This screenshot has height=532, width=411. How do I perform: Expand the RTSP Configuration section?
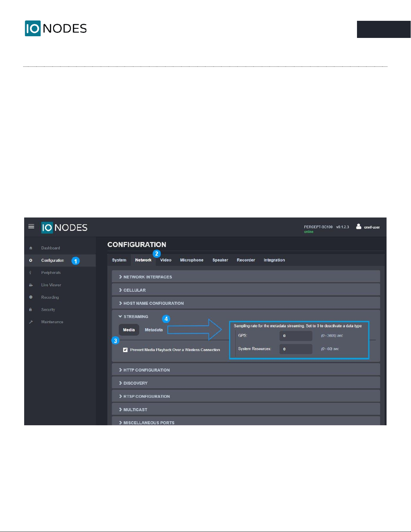point(147,396)
